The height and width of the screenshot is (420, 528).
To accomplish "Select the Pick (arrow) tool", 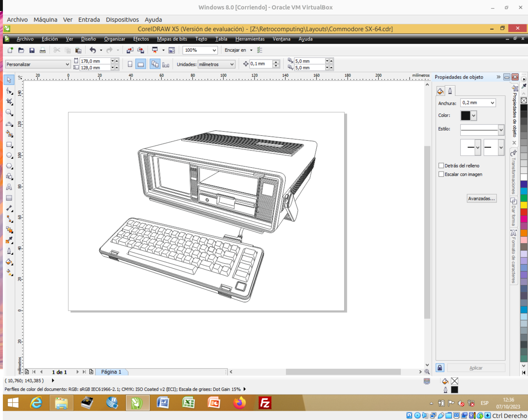I will tap(9, 80).
